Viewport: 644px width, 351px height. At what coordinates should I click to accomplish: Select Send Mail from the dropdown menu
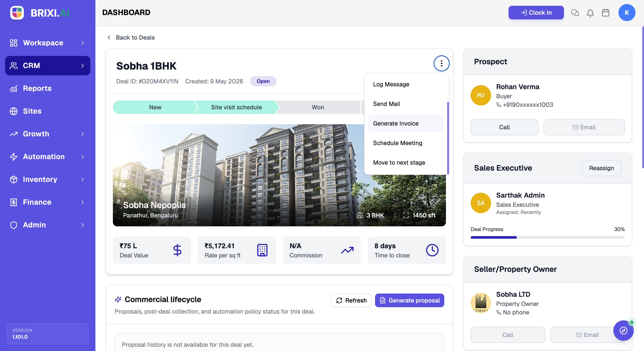click(406, 104)
